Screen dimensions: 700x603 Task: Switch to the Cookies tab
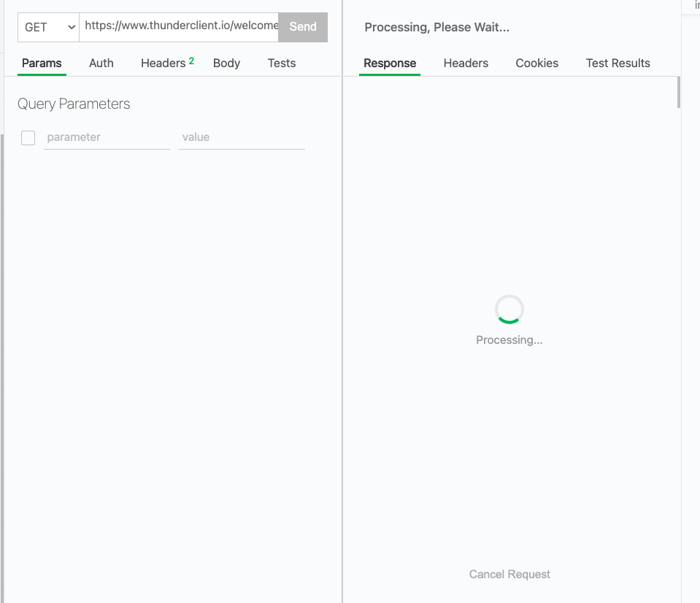click(x=536, y=63)
